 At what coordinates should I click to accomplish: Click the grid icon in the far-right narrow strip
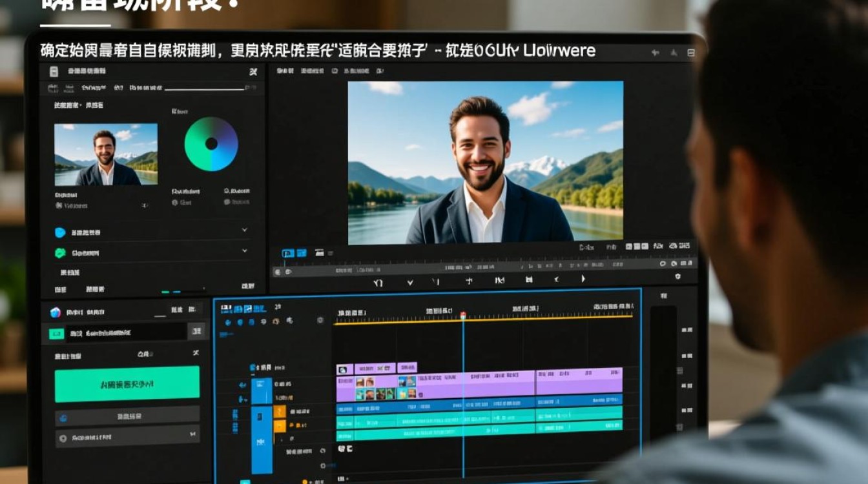[x=679, y=371]
